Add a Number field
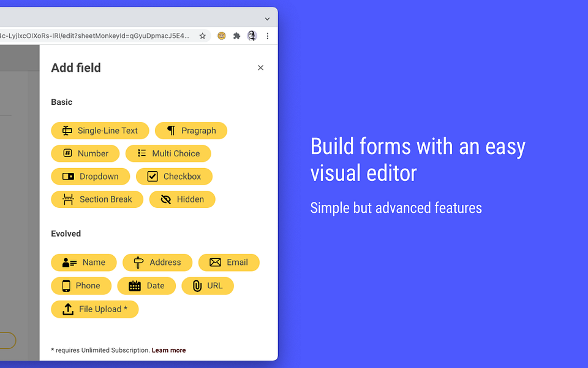This screenshot has width=588, height=368. coord(86,153)
